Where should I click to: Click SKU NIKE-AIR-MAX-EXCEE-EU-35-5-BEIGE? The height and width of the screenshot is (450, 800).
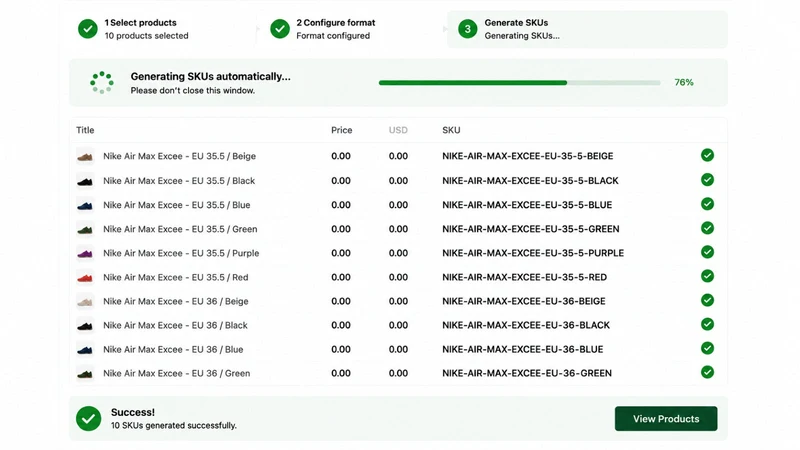click(528, 156)
